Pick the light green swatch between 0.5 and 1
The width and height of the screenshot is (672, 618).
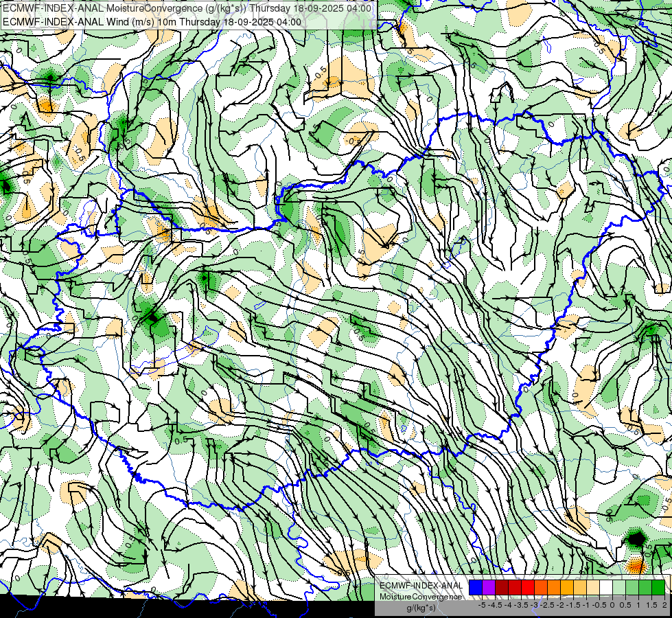pyautogui.click(x=632, y=588)
